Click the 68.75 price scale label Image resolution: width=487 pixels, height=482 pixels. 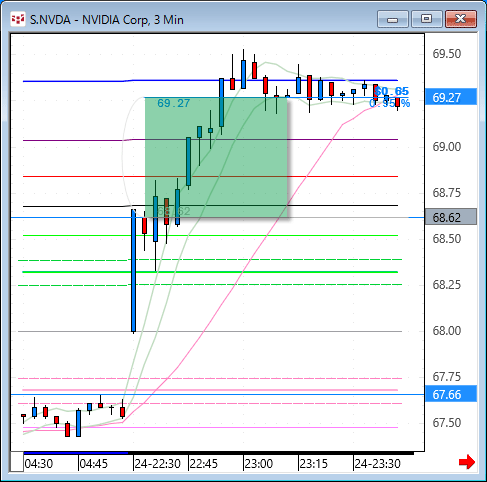(x=447, y=192)
